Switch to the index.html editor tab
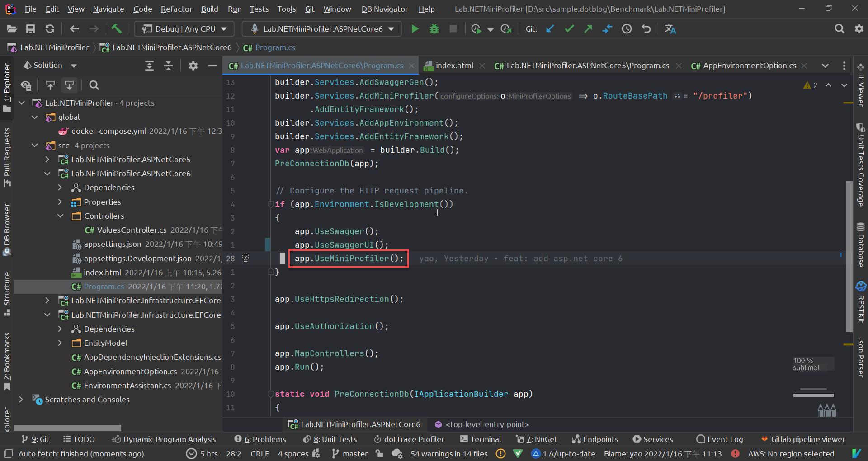This screenshot has height=461, width=868. pos(454,66)
